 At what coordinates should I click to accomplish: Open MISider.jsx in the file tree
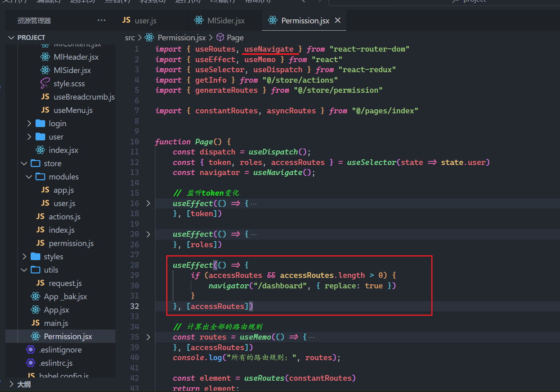72,70
